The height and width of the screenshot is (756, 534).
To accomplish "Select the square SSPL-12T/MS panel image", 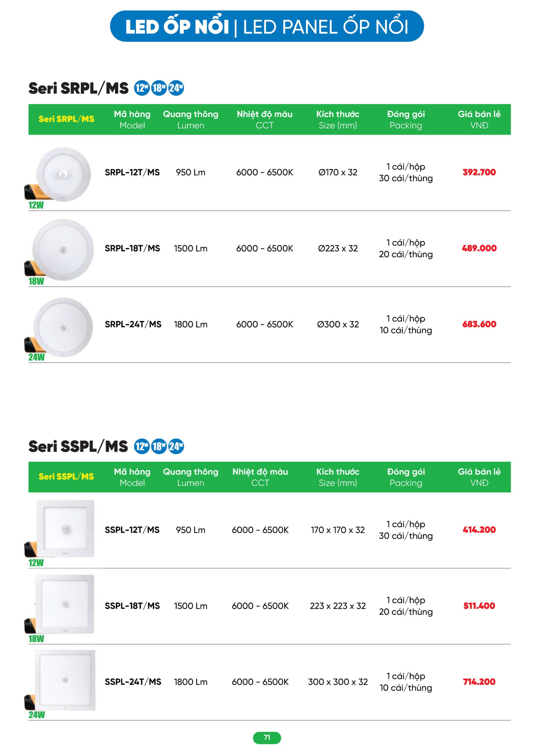I will pyautogui.click(x=65, y=529).
